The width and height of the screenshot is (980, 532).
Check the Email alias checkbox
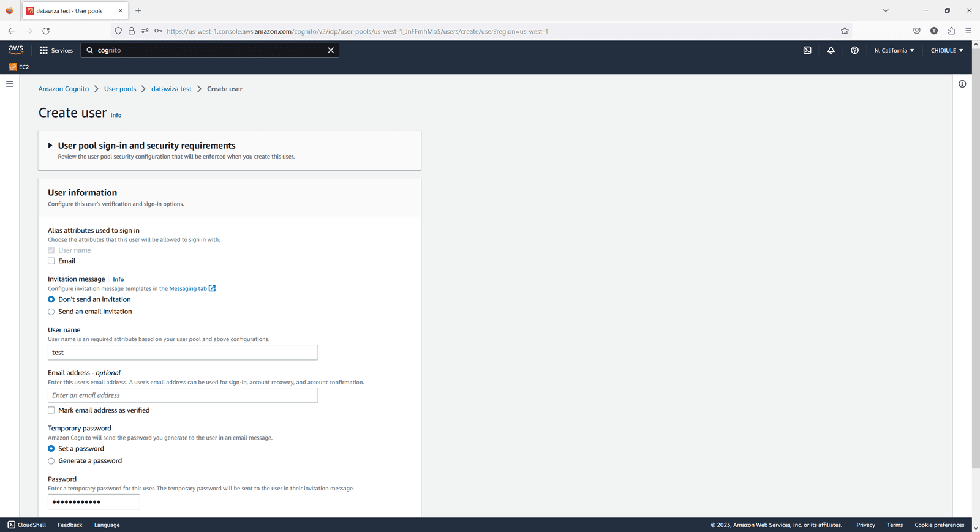coord(51,261)
